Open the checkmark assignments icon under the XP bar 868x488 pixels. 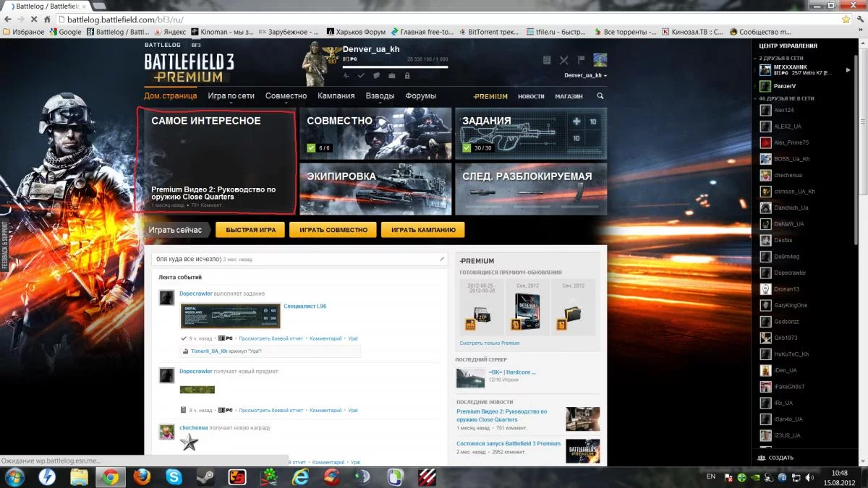(x=362, y=75)
